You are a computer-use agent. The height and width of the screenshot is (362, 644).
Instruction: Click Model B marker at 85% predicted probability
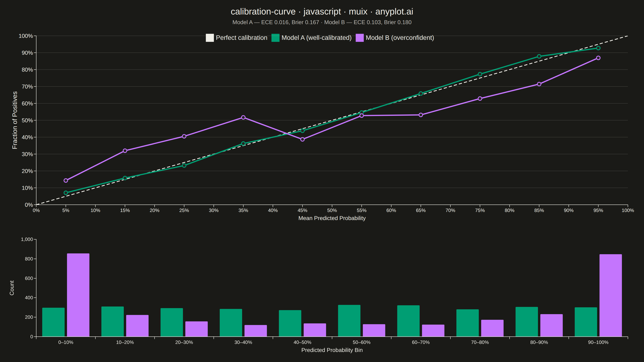[539, 84]
